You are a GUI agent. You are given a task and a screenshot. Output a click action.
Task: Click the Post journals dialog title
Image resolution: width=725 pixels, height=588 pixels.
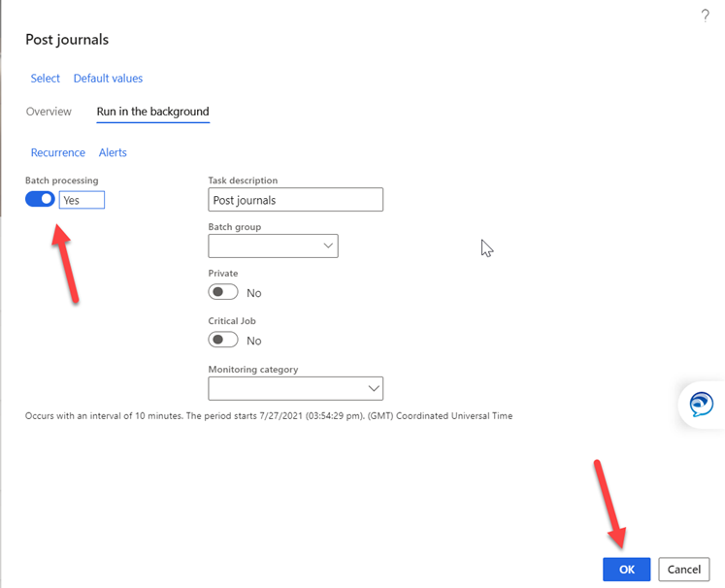coord(67,40)
